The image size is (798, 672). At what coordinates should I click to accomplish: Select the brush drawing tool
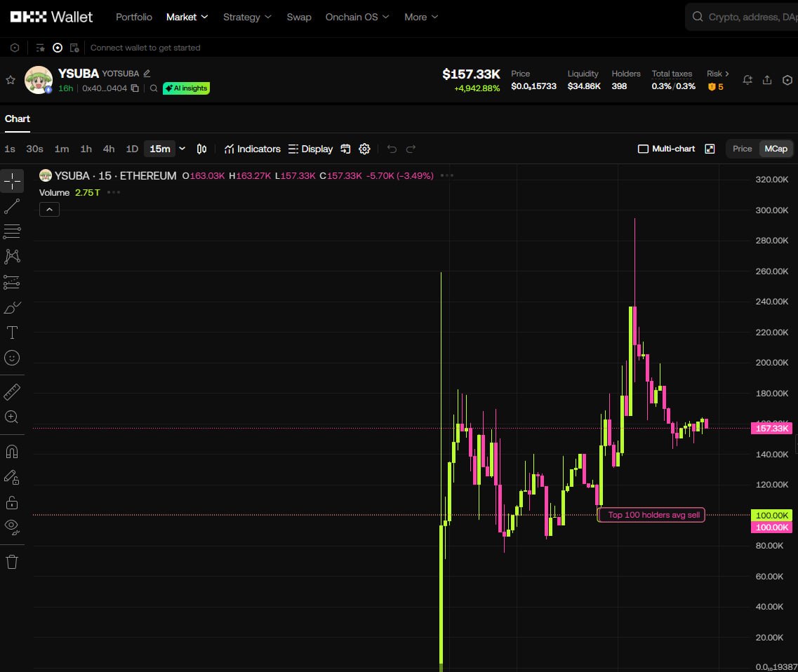click(12, 307)
